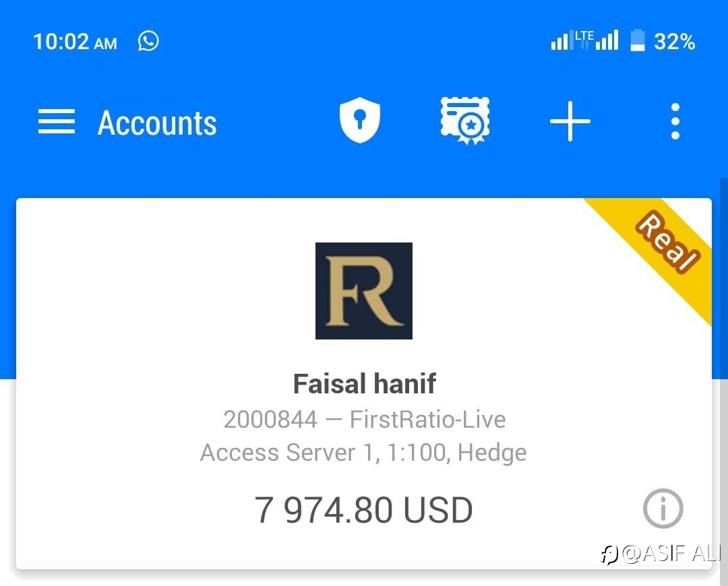This screenshot has width=728, height=586.
Task: Open the certificate icon in toolbar
Action: [465, 121]
